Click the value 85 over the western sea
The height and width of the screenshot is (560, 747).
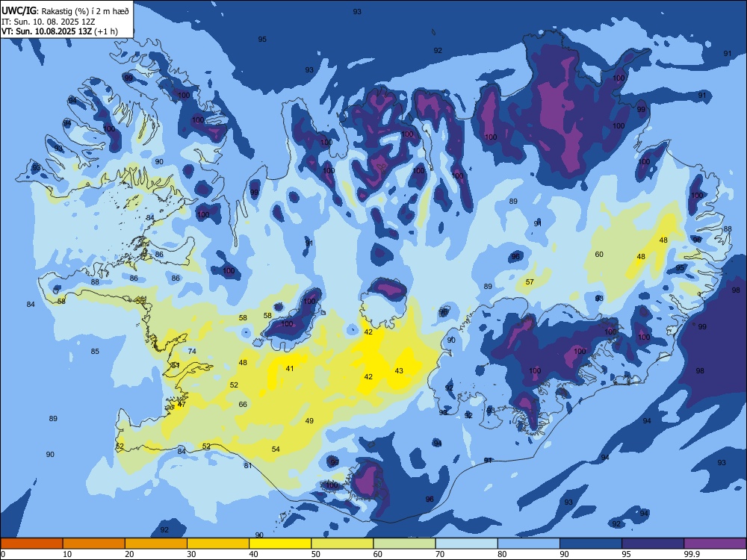point(96,352)
